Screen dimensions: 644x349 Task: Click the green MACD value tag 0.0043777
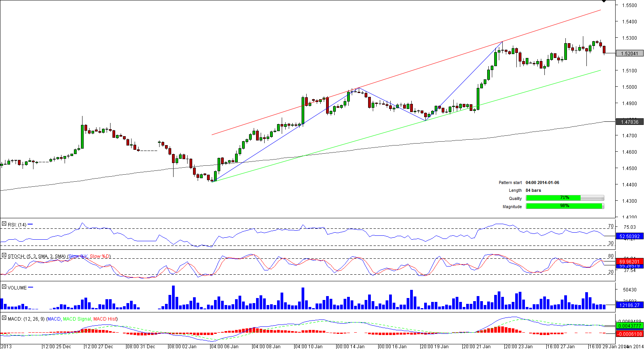pyautogui.click(x=630, y=326)
